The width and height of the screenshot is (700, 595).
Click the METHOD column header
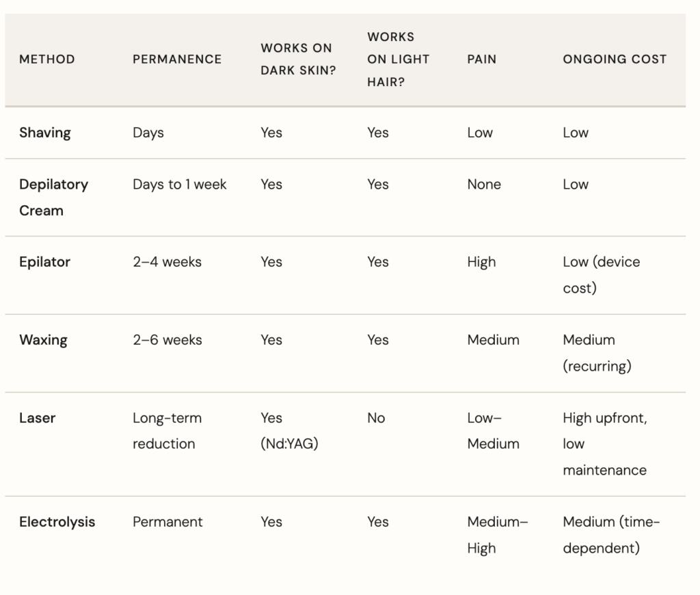click(x=47, y=59)
